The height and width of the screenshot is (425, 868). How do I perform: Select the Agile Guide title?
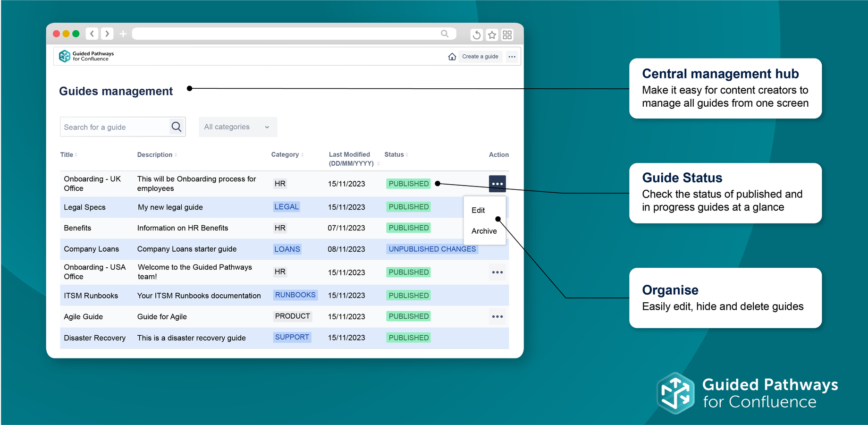(x=83, y=317)
